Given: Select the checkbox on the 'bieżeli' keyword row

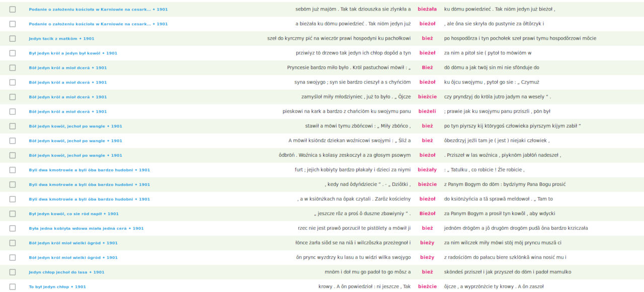Looking at the screenshot, I should pos(13,112).
